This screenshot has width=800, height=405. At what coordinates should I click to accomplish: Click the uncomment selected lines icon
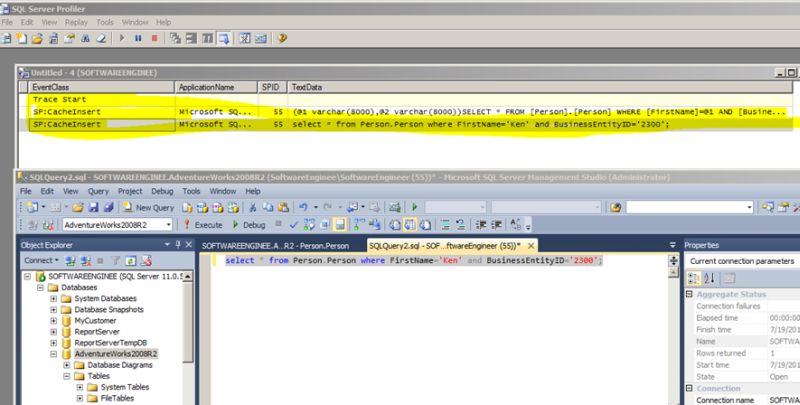[460, 224]
